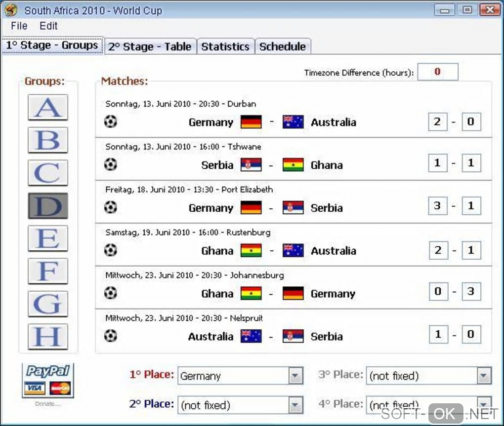This screenshot has width=504, height=426.
Task: Click the Ghana flag in the Tshwane match
Action: coord(293,165)
